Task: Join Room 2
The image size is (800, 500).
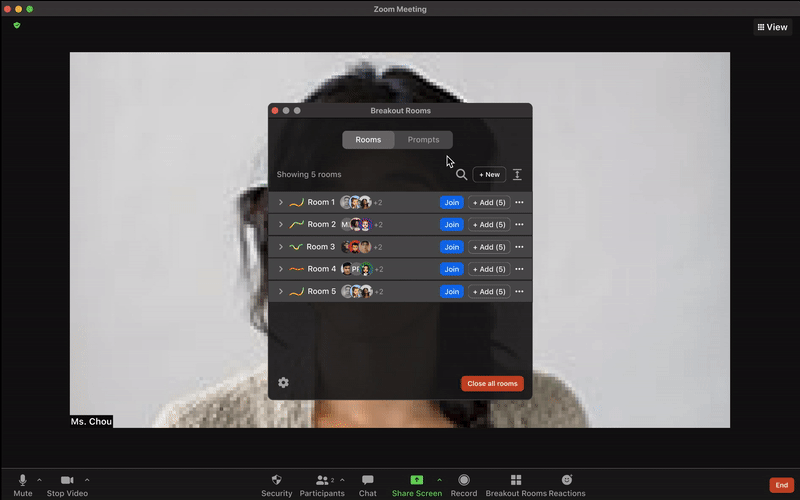Action: pos(452,224)
